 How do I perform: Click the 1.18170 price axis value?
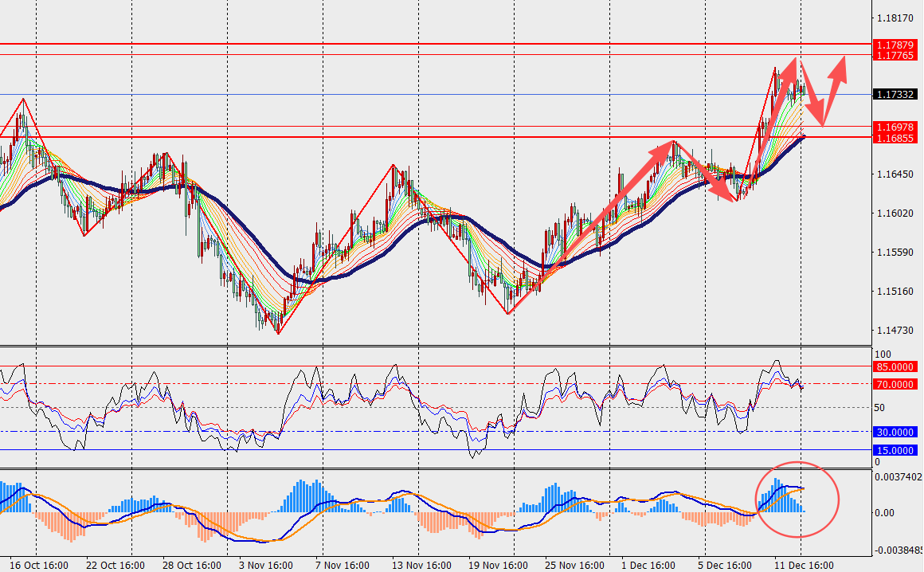click(x=893, y=18)
